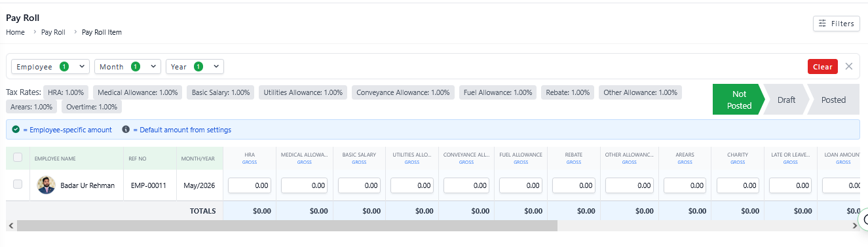Clear all applied filters

(x=822, y=67)
